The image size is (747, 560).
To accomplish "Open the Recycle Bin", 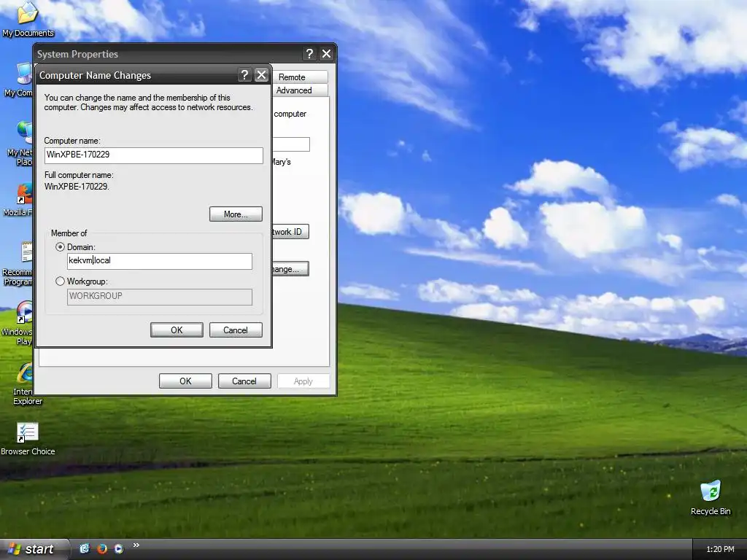I will tap(711, 497).
